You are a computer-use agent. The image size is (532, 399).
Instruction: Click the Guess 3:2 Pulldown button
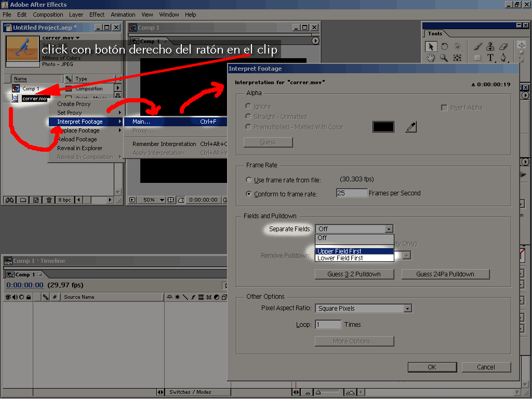(354, 274)
